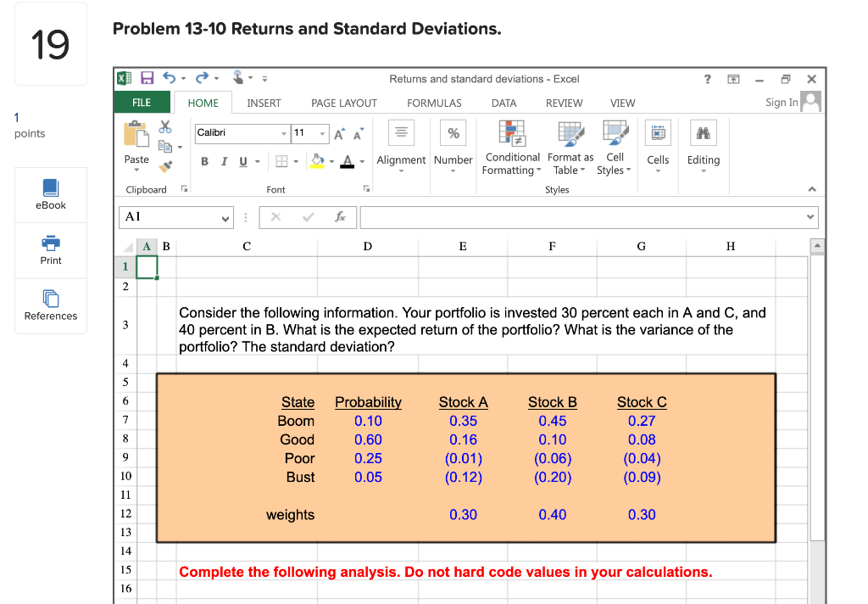Open the INSERT ribbon tab
868x604 pixels.
click(264, 103)
